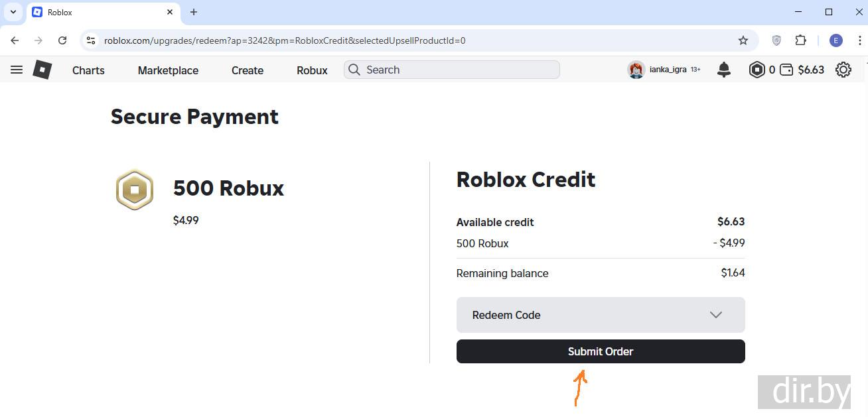Click the 500 Robux product title
868x417 pixels.
pyautogui.click(x=228, y=188)
